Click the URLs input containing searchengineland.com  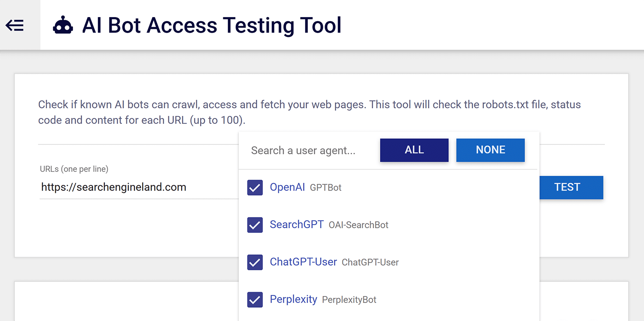pos(139,187)
